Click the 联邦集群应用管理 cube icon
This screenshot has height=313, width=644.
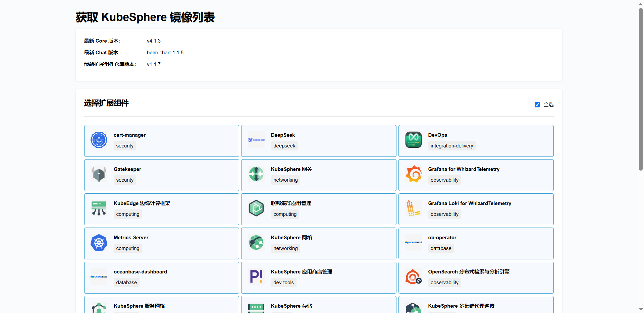(x=256, y=208)
